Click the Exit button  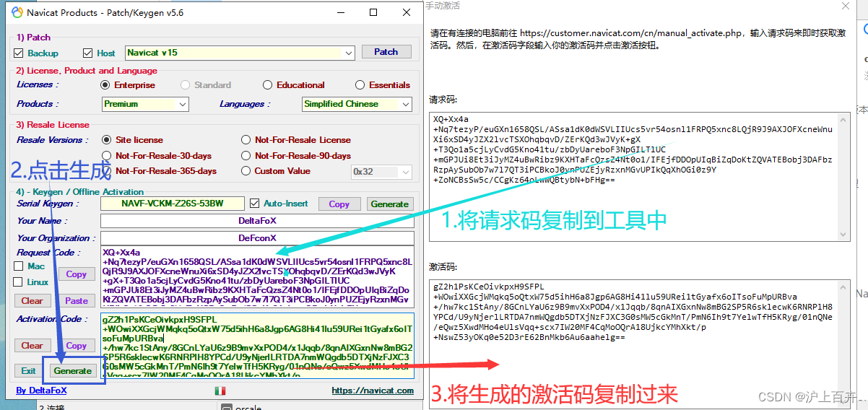(29, 371)
